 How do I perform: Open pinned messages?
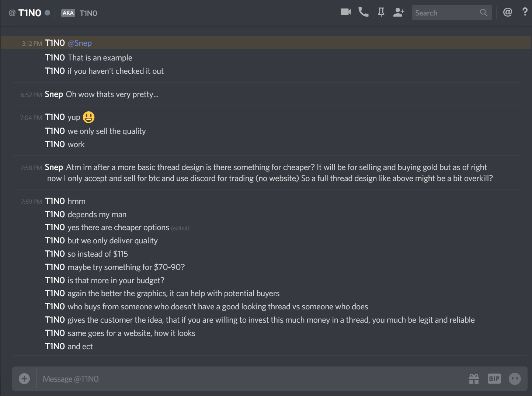coord(381,12)
